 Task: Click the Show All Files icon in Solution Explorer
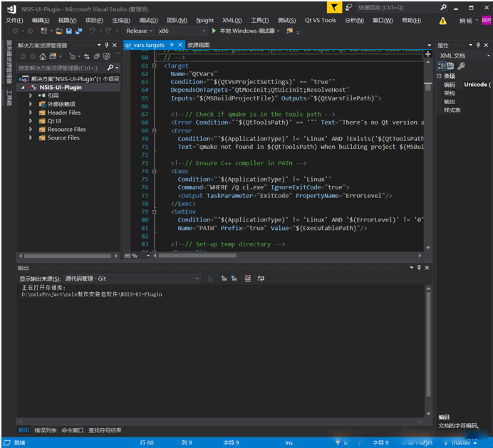click(107, 56)
